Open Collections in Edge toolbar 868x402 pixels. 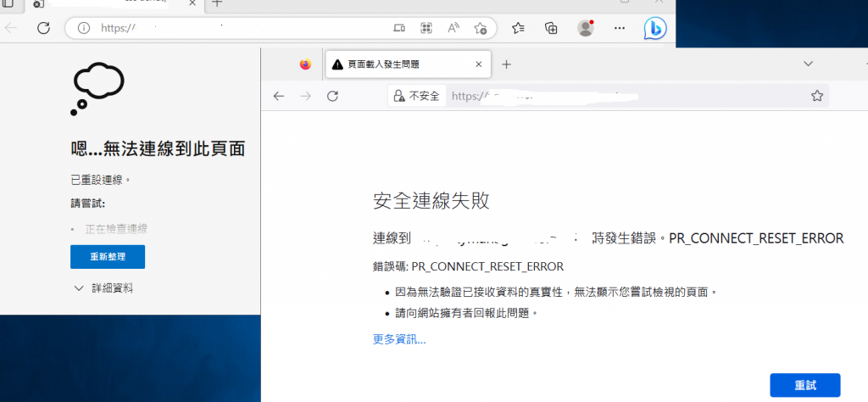pyautogui.click(x=551, y=28)
